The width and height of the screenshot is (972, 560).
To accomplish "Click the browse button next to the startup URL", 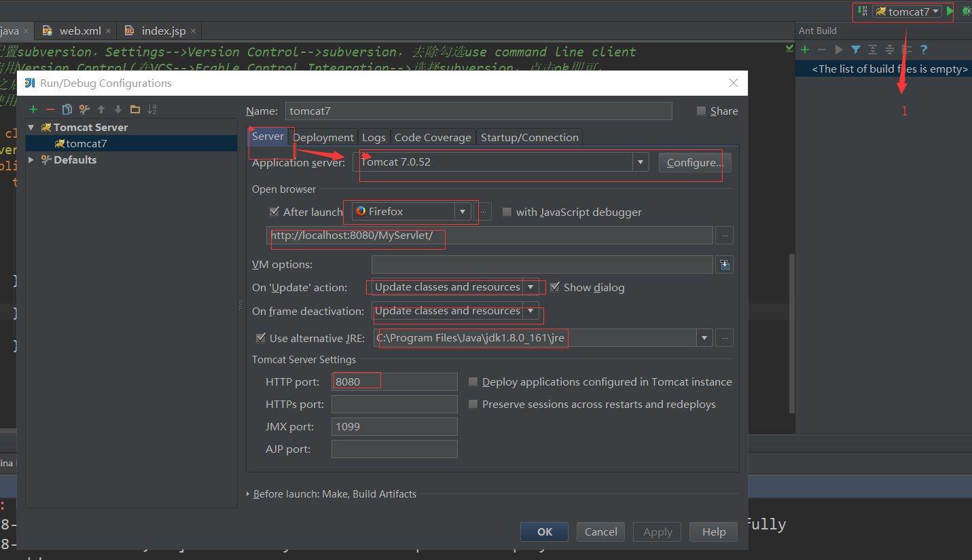I will (725, 236).
